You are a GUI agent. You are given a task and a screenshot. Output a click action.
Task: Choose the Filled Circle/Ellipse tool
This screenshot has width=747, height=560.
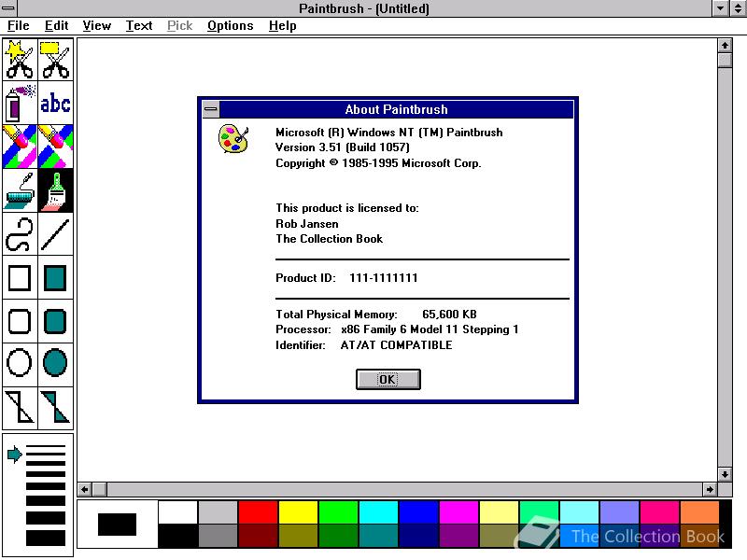(x=56, y=364)
